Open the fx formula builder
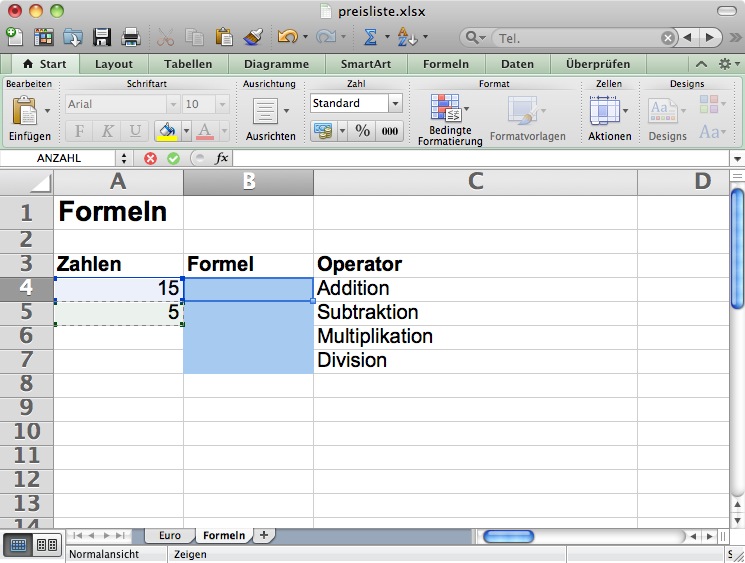 [221, 158]
